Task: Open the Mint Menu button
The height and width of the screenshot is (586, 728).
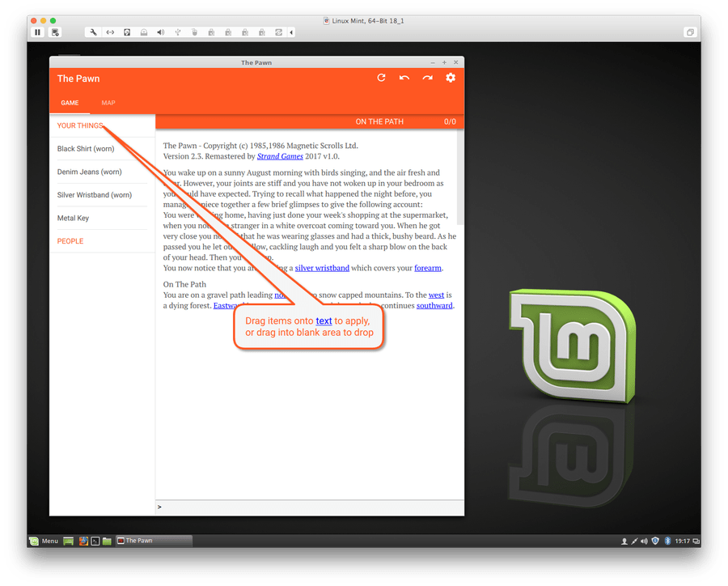Action: click(44, 541)
